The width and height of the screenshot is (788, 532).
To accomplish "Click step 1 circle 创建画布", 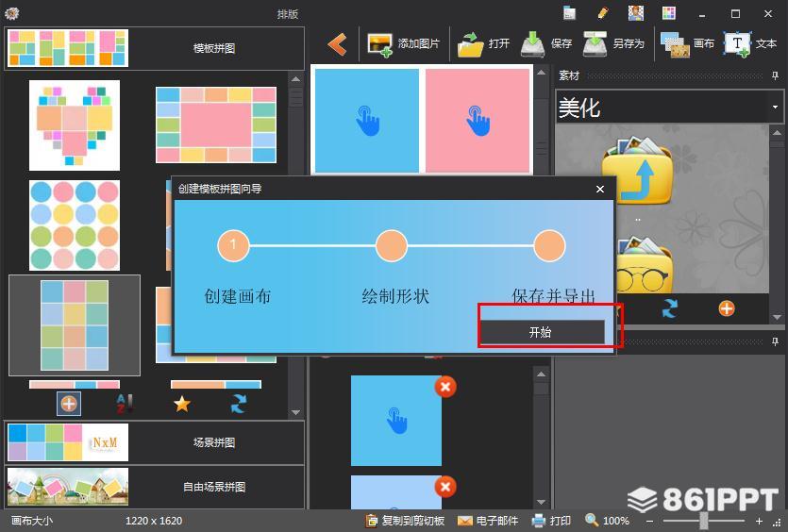I will [x=233, y=245].
